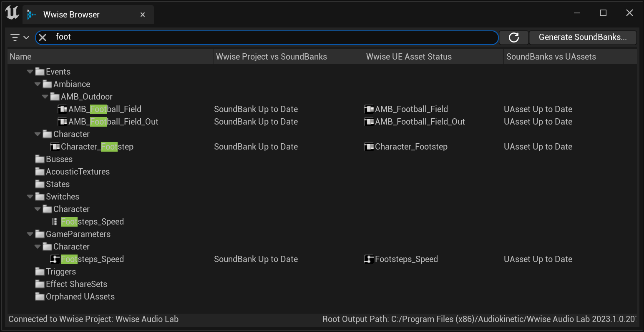Screen dimensions: 644x332
Task: Open the filter dropdown arrow
Action: (x=26, y=37)
